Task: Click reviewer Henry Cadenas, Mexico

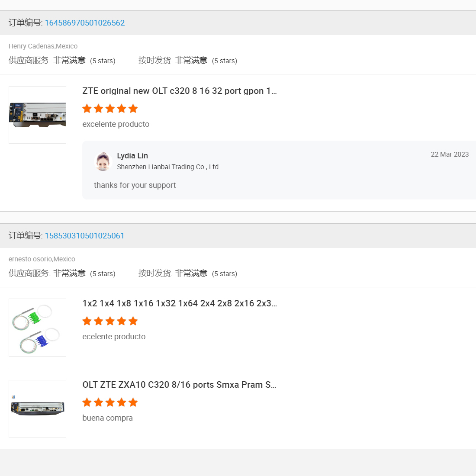Action: pos(43,46)
